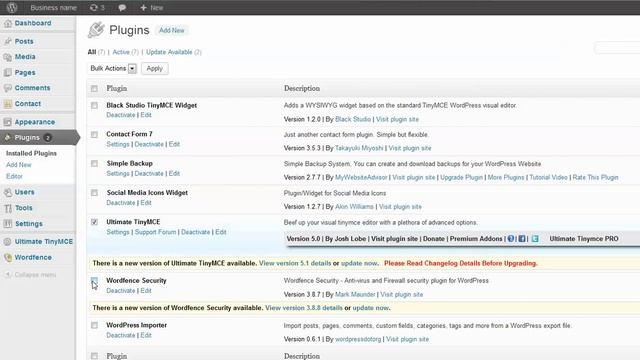Click the Comments sidebar icon
Image resolution: width=640 pixels, height=360 pixels.
click(x=8, y=88)
